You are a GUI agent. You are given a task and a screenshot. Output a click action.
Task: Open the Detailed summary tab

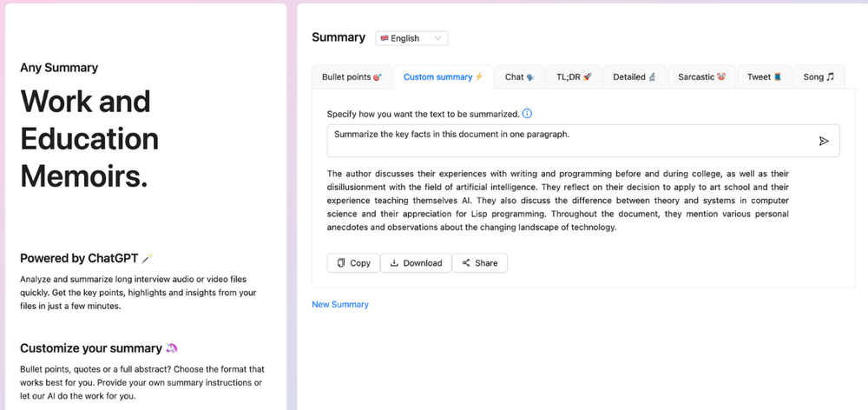click(635, 77)
